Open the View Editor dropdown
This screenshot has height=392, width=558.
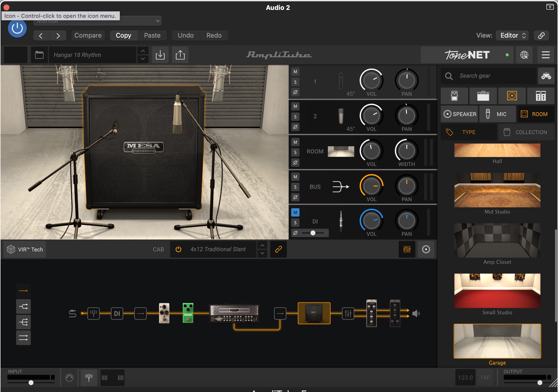click(512, 35)
